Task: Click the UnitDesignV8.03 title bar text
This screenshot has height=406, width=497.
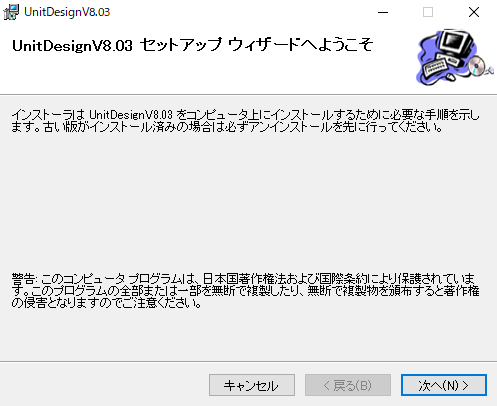Action: [67, 12]
